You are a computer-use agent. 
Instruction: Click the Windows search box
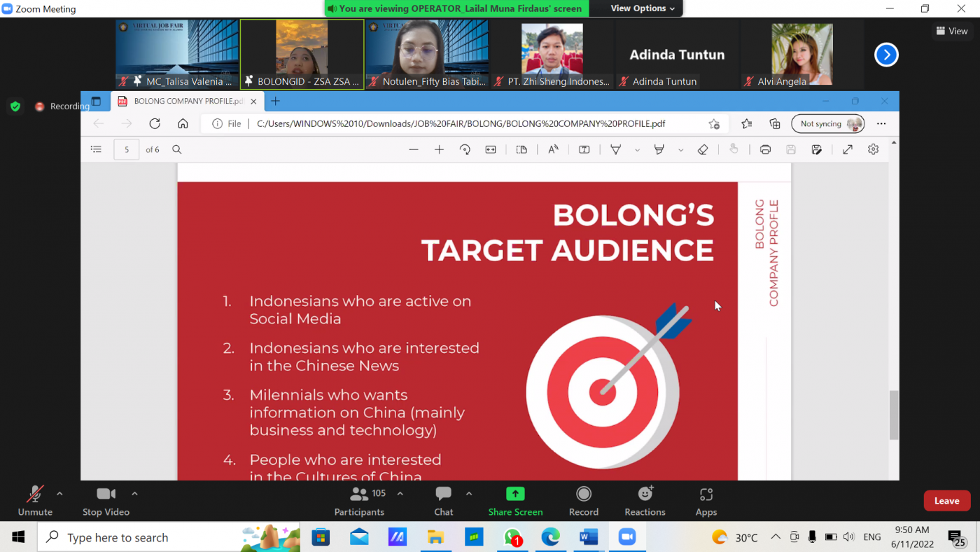pos(168,537)
